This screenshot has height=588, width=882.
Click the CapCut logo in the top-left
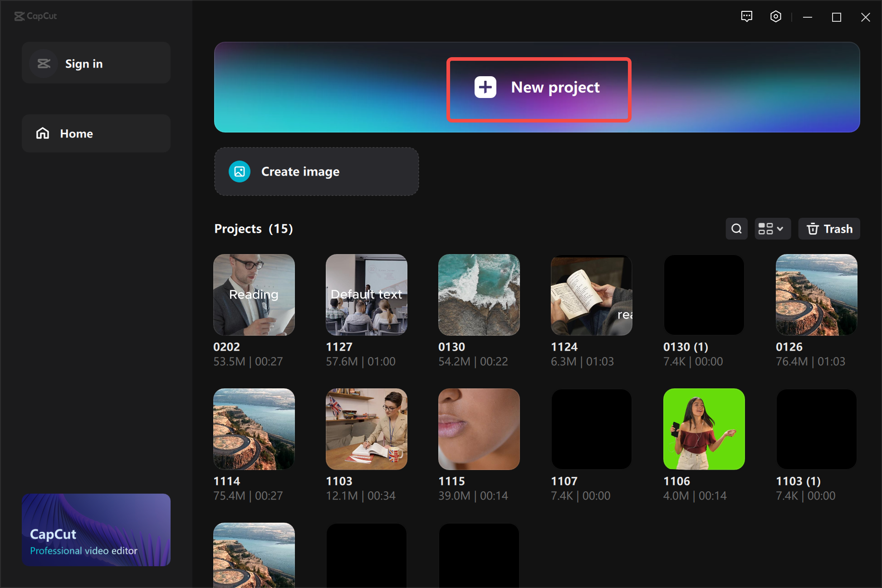point(35,16)
